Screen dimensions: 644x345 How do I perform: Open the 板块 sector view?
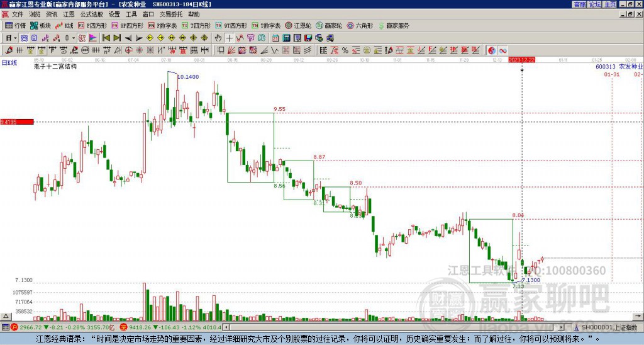click(x=41, y=25)
